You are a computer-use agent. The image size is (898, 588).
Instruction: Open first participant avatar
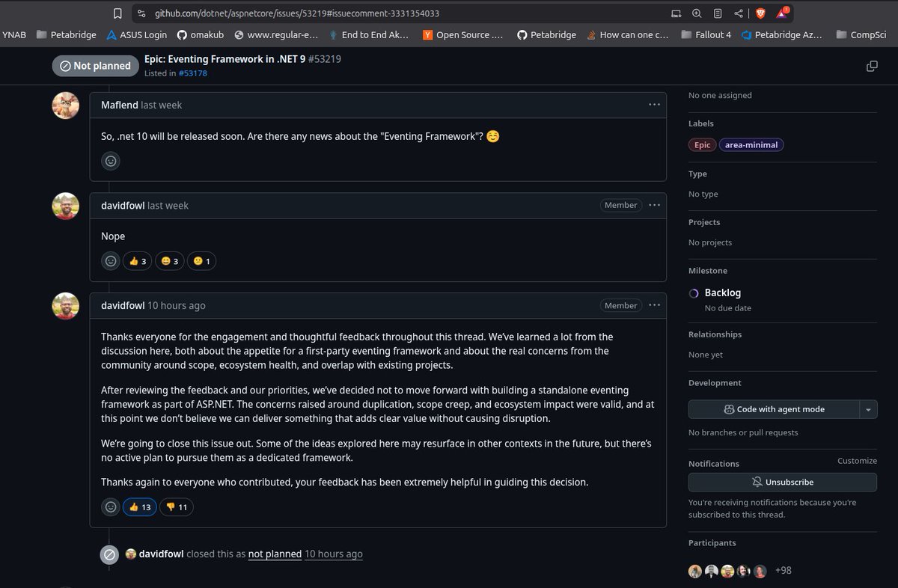695,571
